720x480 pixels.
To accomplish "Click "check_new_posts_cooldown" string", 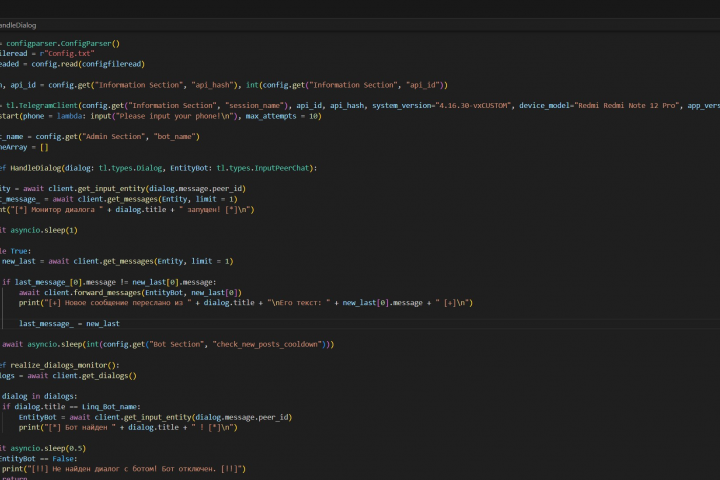I will tap(267, 344).
